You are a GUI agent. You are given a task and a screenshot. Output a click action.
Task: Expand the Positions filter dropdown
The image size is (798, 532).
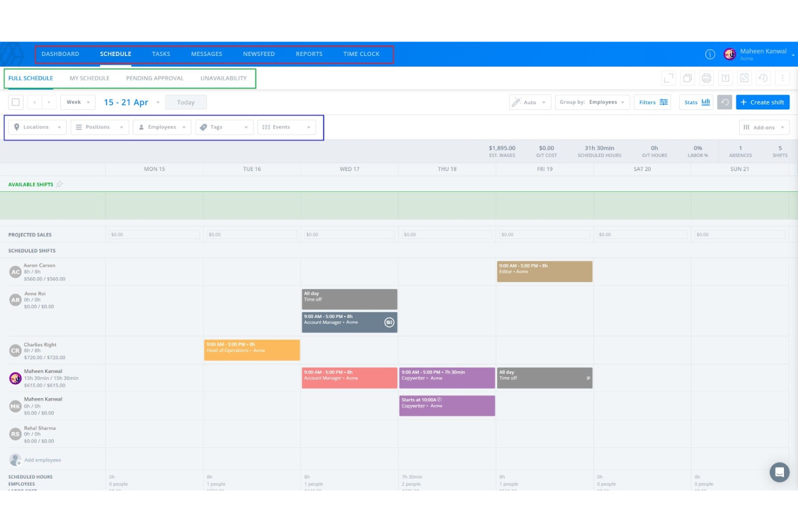click(x=99, y=127)
